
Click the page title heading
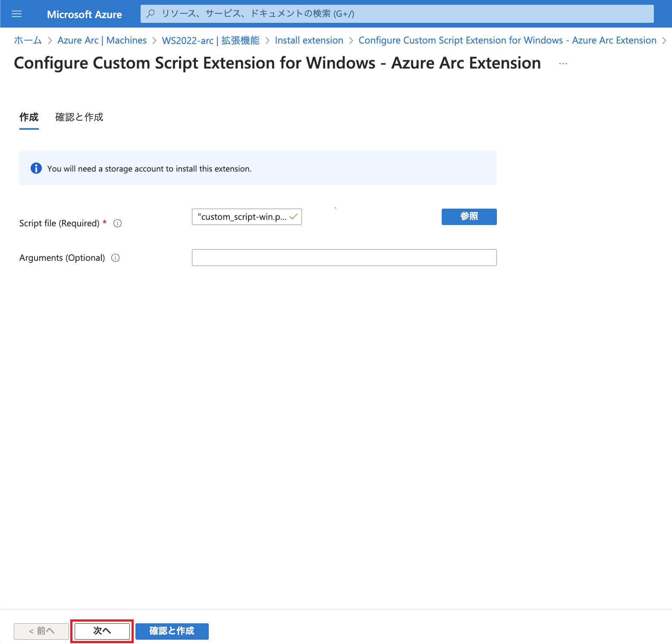pos(277,63)
